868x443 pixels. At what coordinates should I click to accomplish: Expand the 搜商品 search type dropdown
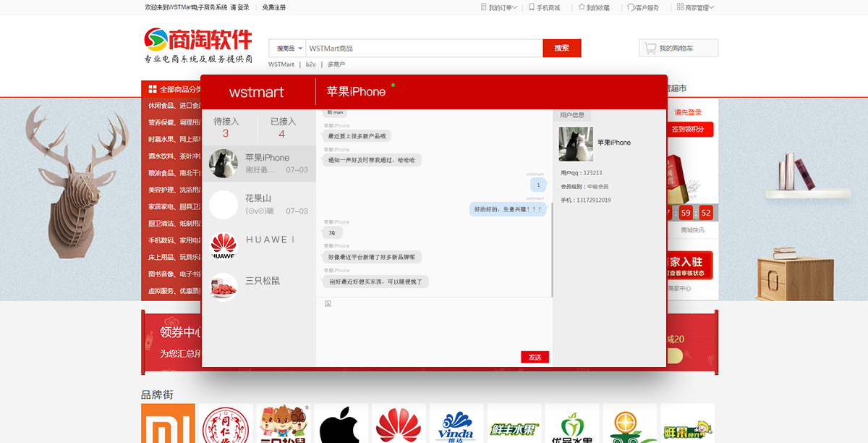pyautogui.click(x=288, y=48)
